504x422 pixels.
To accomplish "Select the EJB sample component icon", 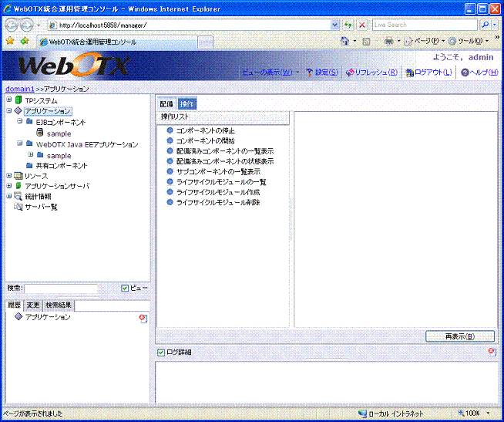I will 40,133.
